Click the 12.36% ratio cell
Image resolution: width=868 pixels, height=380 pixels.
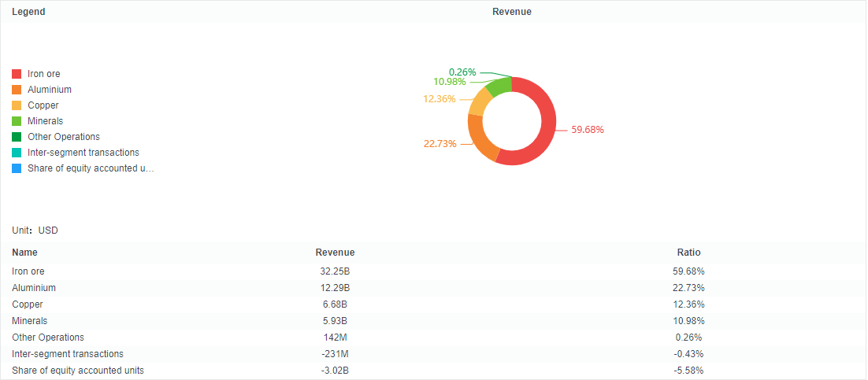click(689, 304)
